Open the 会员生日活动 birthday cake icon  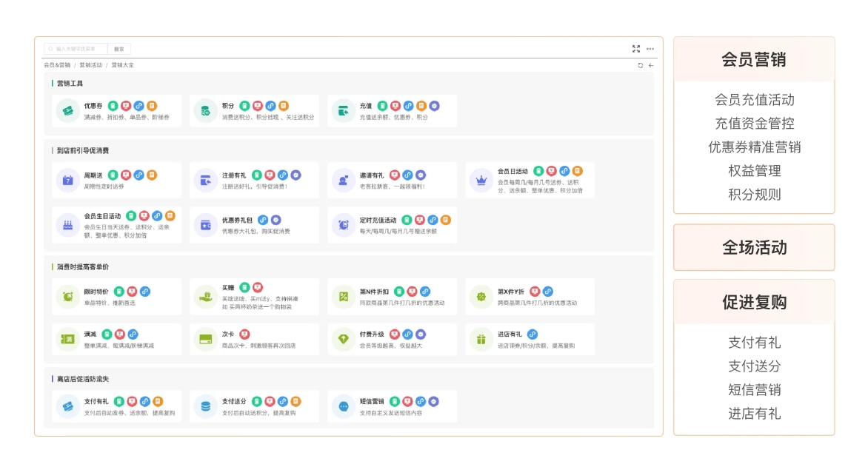[68, 225]
